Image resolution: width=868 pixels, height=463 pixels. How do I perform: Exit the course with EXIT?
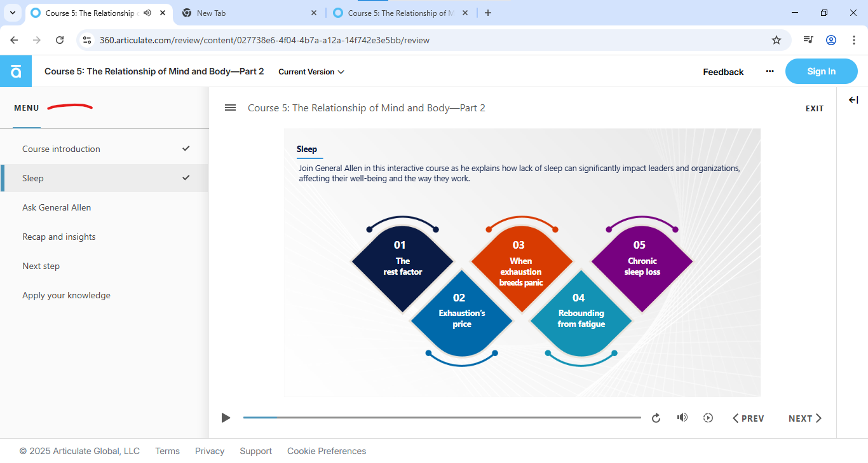click(x=815, y=109)
